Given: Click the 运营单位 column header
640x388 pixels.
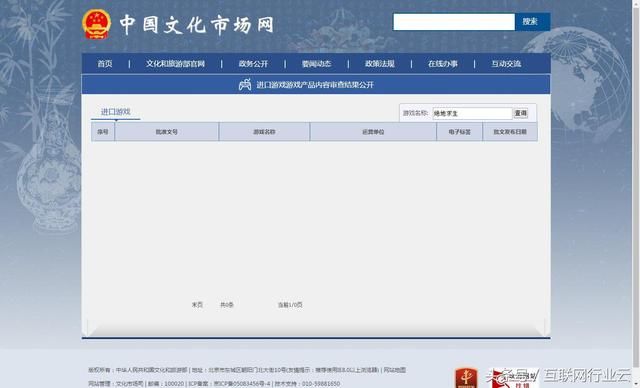Looking at the screenshot, I should [x=373, y=132].
